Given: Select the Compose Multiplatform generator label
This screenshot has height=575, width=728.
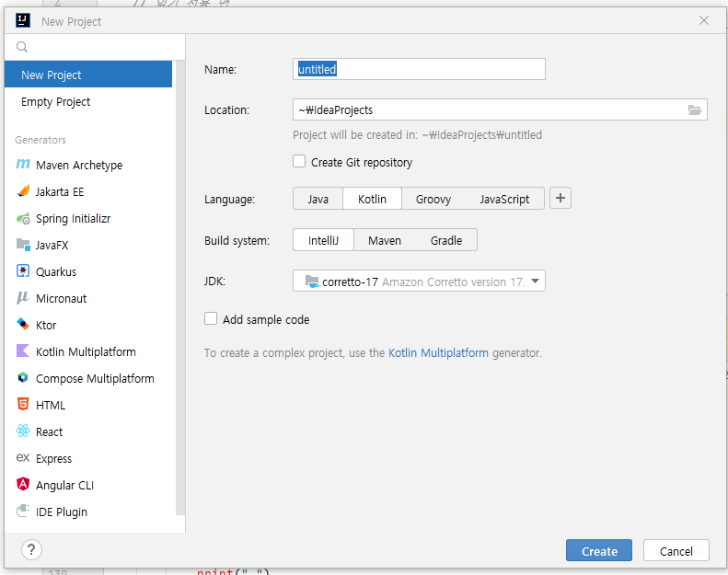Looking at the screenshot, I should pyautogui.click(x=95, y=379).
